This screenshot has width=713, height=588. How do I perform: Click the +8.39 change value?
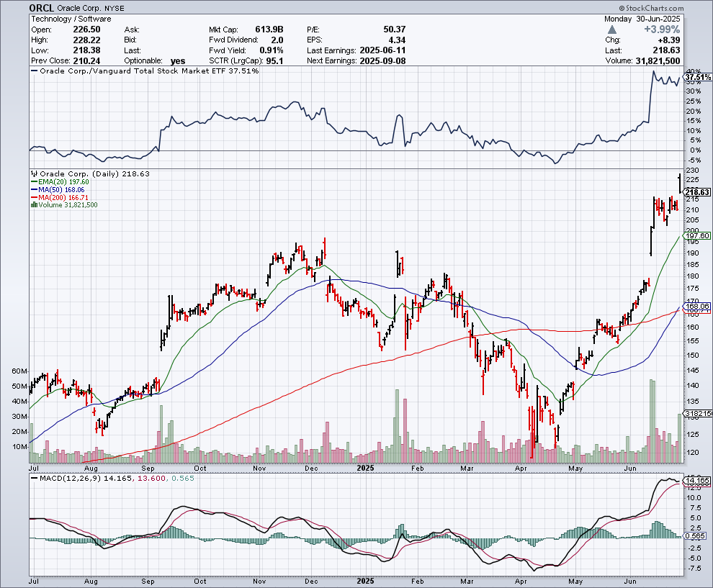(669, 40)
